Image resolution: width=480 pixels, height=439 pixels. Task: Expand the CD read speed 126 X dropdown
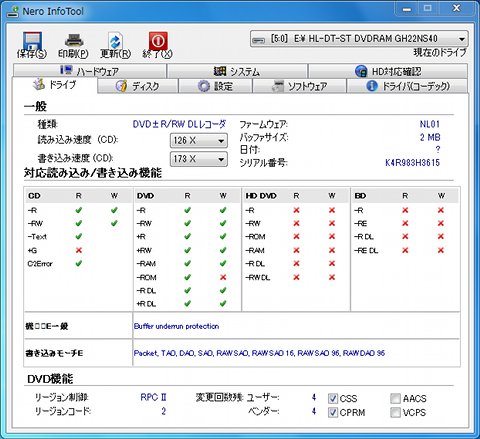pos(199,140)
